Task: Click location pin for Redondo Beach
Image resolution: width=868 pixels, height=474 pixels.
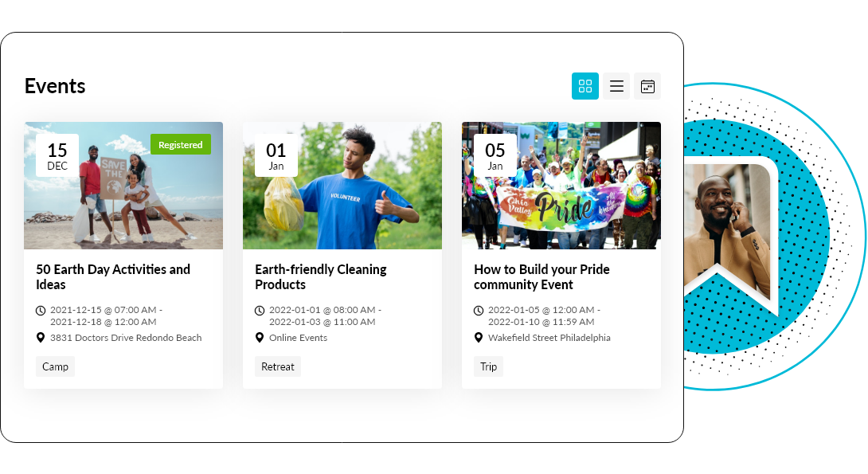Action: click(41, 338)
